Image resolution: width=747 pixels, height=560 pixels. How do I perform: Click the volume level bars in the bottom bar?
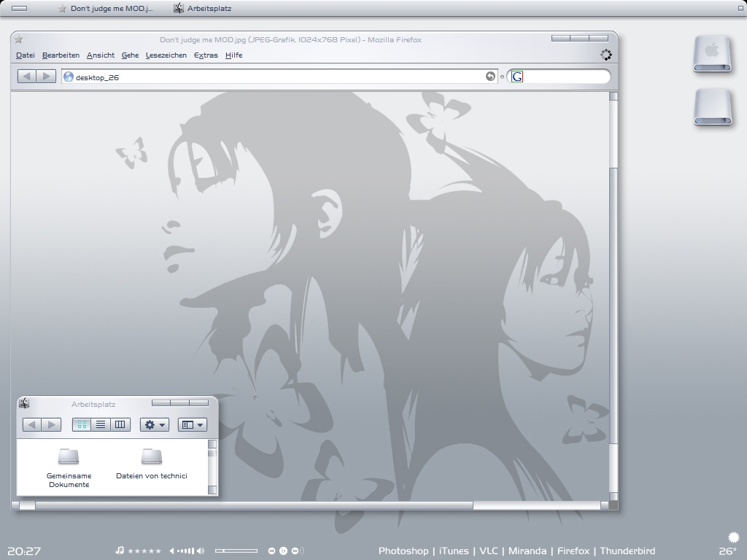pyautogui.click(x=186, y=551)
